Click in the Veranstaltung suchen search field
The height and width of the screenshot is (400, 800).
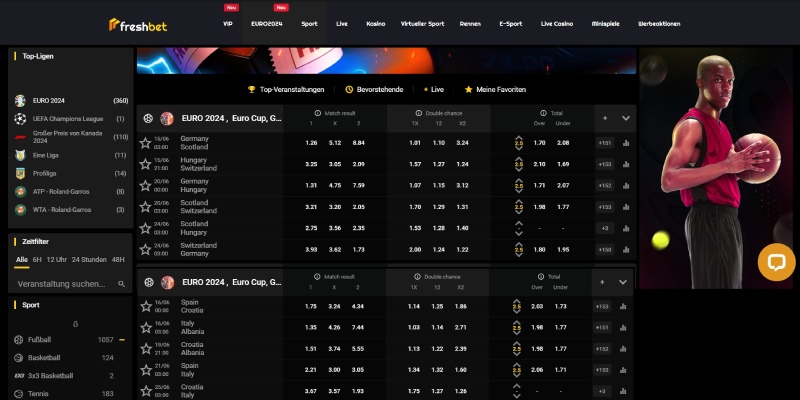coord(70,284)
